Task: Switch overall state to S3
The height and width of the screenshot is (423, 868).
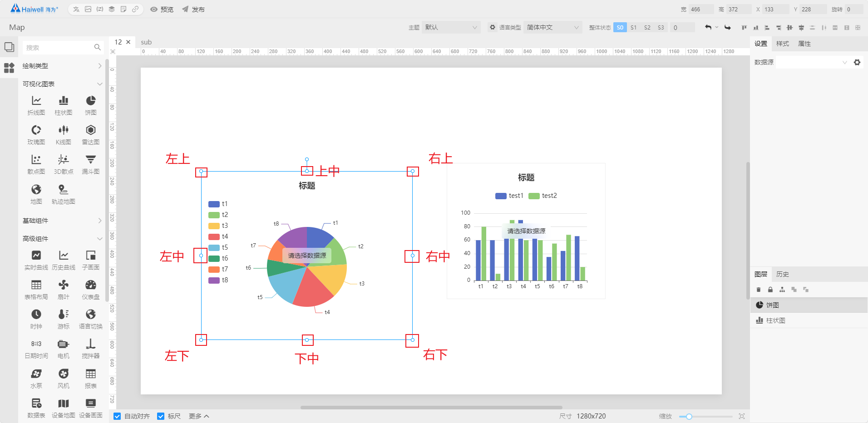Action: pos(661,27)
